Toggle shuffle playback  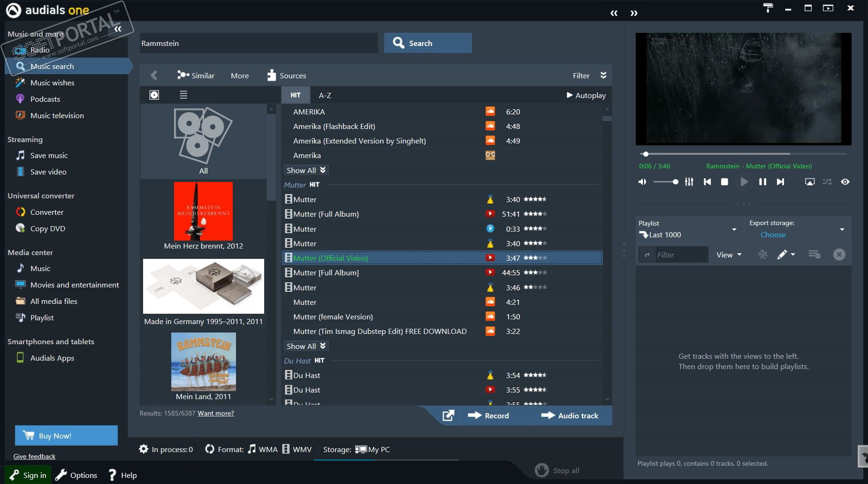[827, 181]
